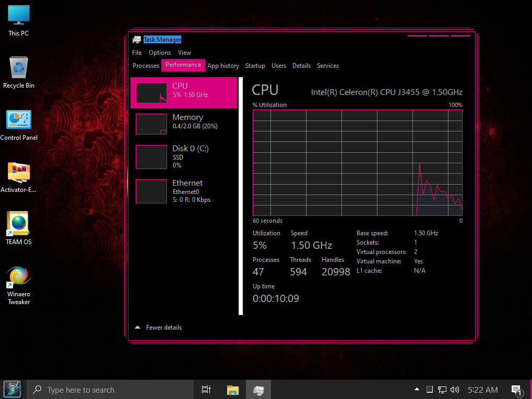Show hidden system tray icons
The image size is (532, 399).
(417, 390)
